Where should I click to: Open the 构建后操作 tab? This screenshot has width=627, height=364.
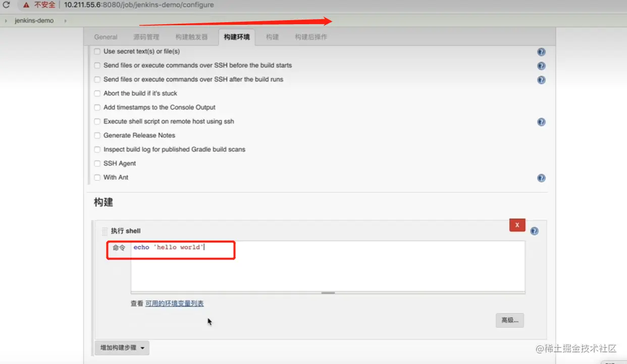[311, 37]
